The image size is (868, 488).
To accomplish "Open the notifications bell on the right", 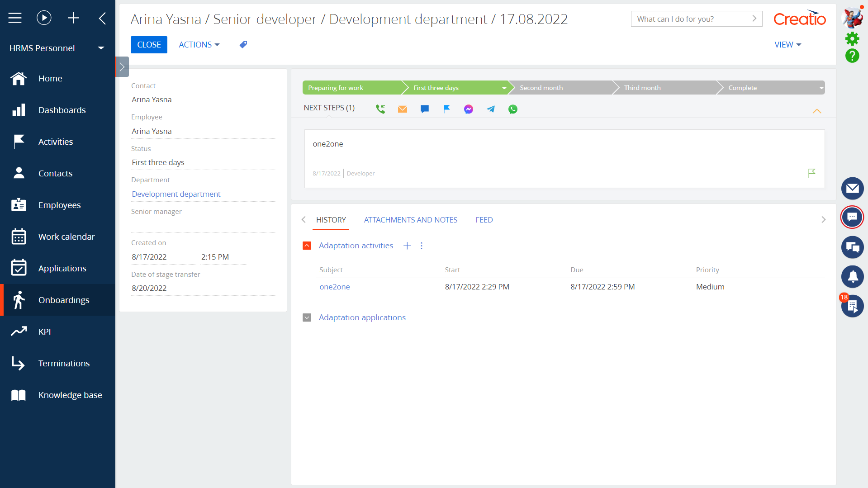I will [852, 276].
